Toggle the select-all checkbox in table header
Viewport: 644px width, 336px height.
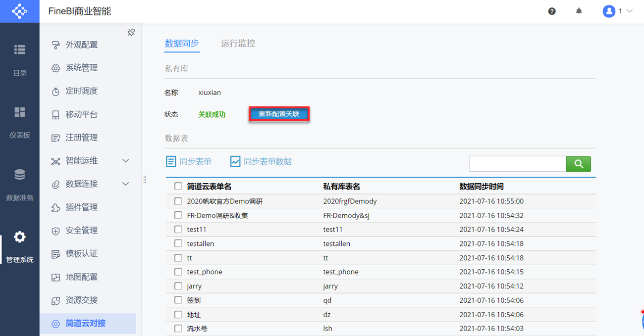[x=178, y=187]
